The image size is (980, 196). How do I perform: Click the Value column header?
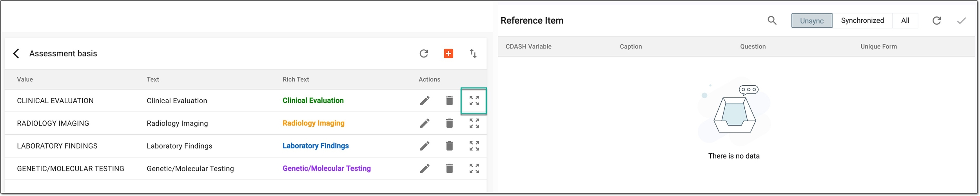[x=25, y=79]
